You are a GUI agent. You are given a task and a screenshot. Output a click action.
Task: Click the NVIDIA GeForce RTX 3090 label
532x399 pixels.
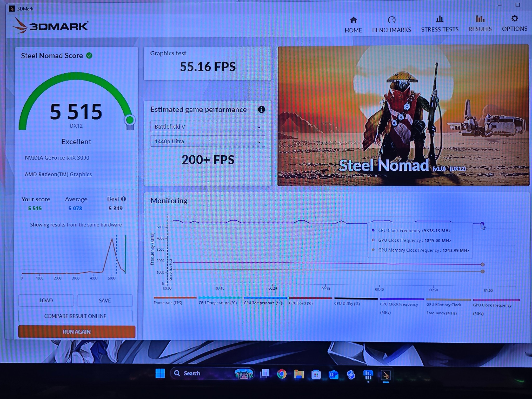click(57, 158)
